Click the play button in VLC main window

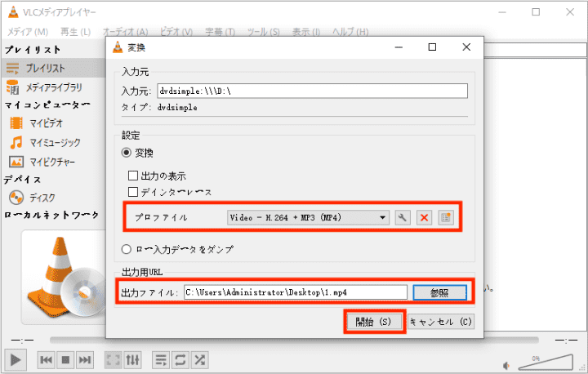click(x=16, y=360)
